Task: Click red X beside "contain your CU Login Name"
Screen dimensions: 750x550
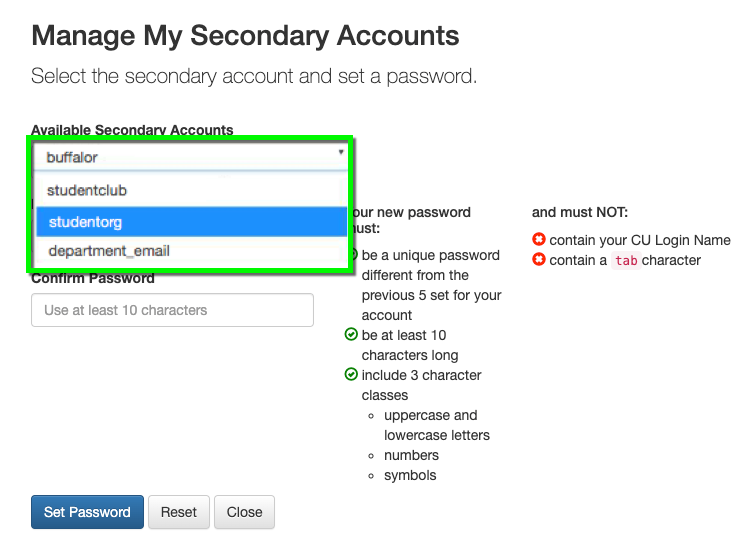Action: (539, 240)
